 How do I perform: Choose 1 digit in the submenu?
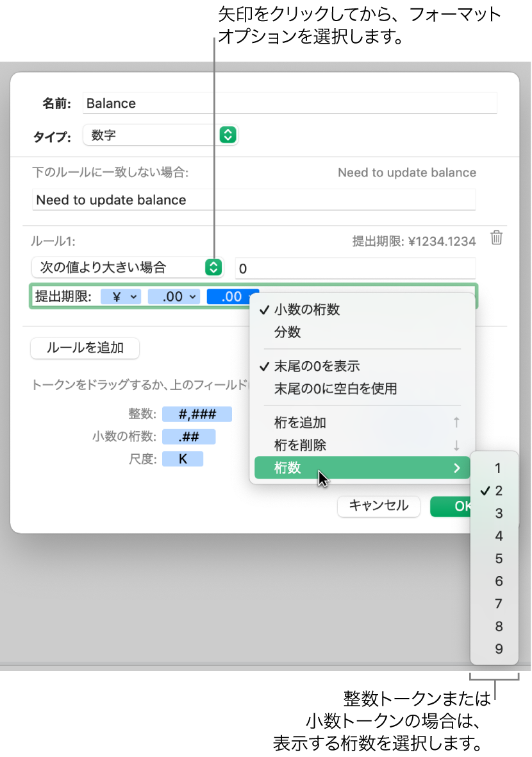tap(495, 468)
